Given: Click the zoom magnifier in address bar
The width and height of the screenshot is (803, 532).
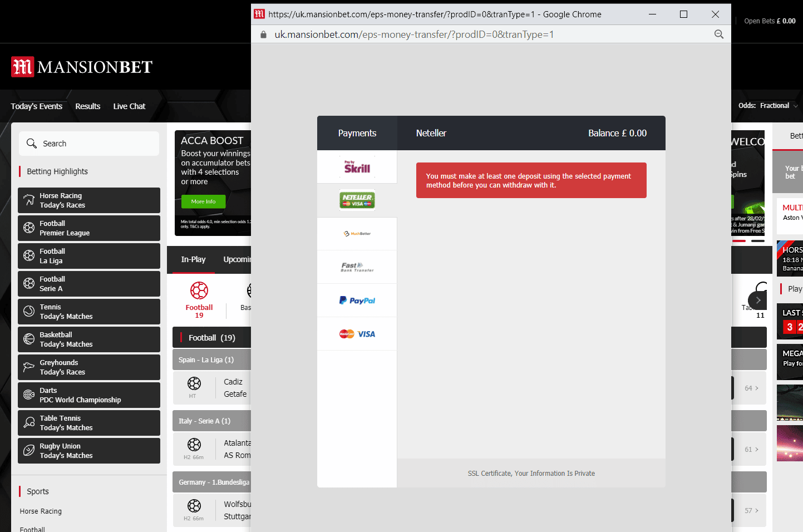Looking at the screenshot, I should click(718, 35).
